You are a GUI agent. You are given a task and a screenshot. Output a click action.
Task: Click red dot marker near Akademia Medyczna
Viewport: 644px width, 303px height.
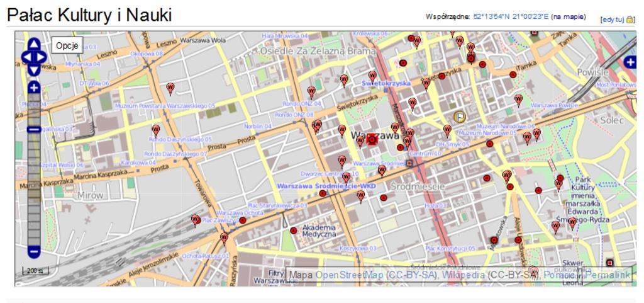293,231
